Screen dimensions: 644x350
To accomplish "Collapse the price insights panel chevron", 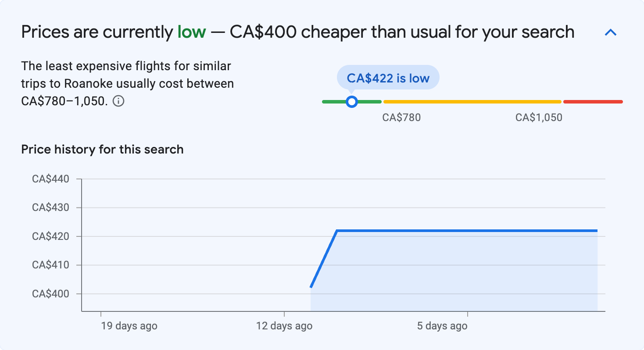I will click(x=611, y=32).
